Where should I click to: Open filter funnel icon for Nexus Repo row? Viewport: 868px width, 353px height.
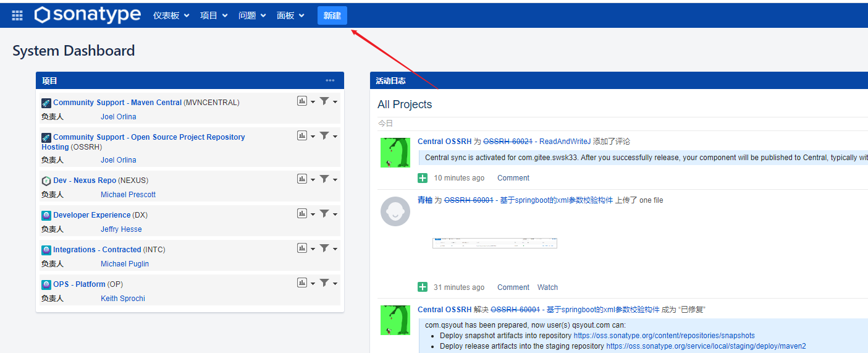pos(324,179)
